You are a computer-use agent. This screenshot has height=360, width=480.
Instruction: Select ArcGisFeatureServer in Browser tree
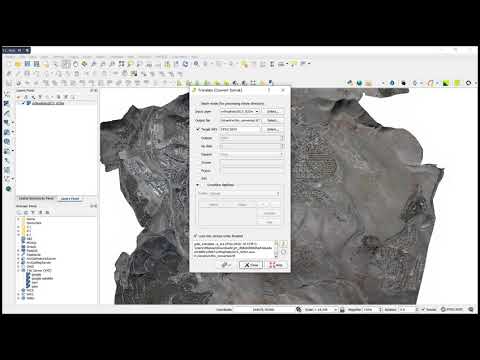click(41, 259)
